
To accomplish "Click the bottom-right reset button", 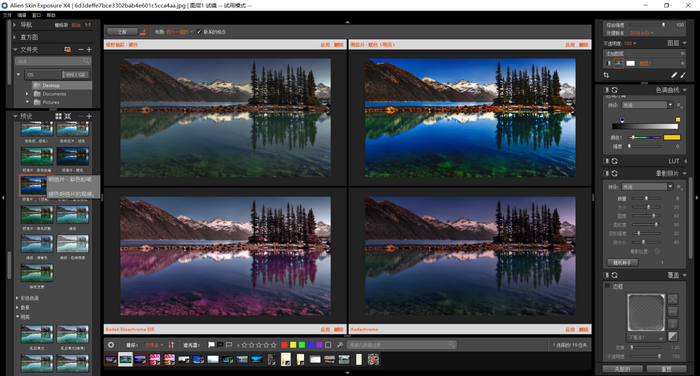I will click(x=666, y=369).
